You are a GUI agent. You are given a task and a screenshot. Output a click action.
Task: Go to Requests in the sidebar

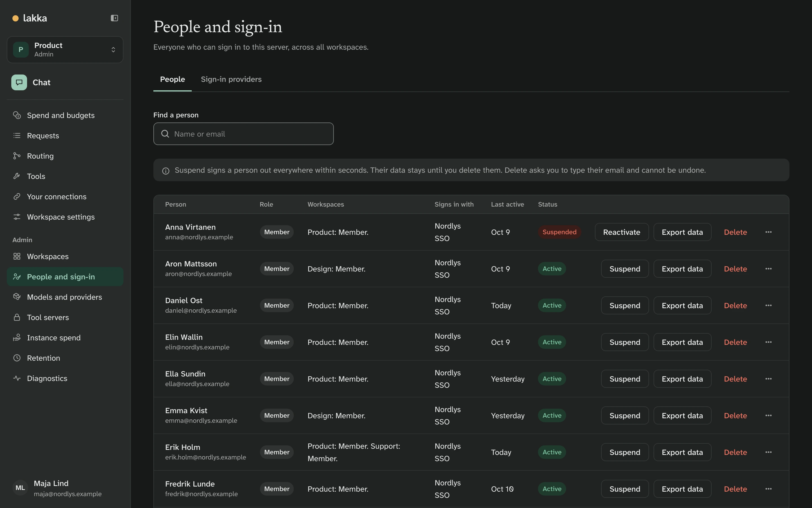point(65,136)
